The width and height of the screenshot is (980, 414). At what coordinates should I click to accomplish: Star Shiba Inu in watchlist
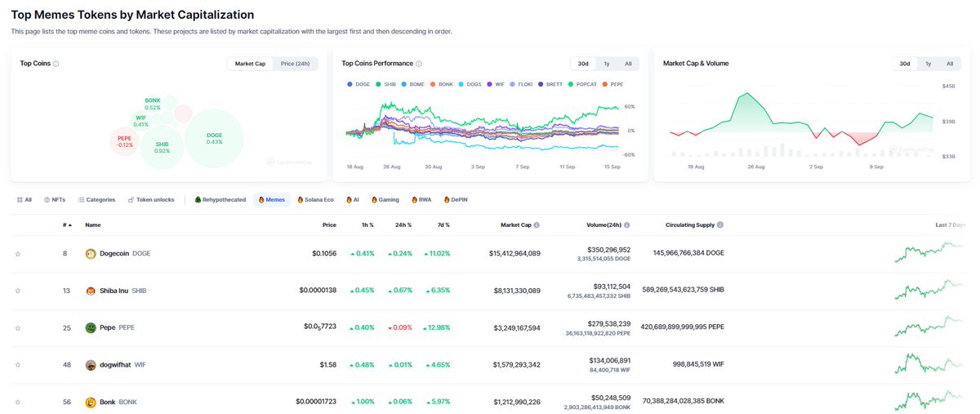coord(17,291)
